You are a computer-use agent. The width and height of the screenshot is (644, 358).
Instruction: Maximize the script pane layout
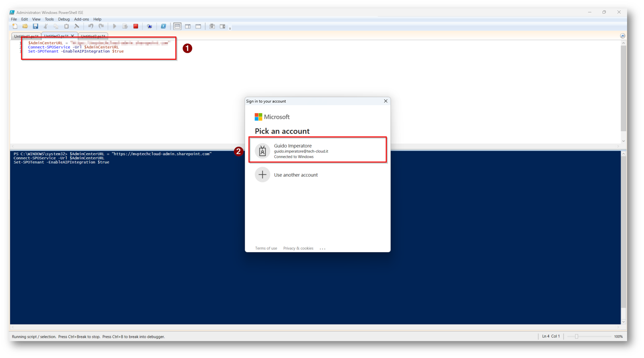[198, 27]
